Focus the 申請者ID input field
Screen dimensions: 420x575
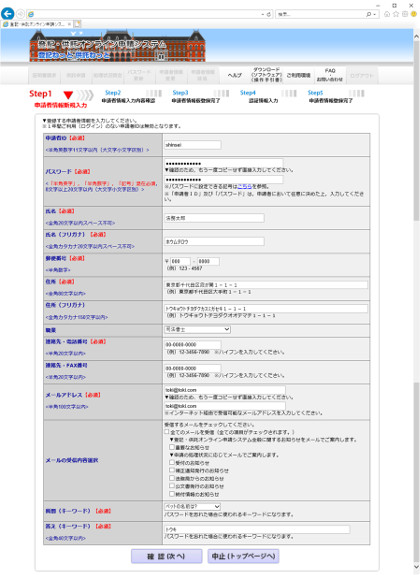click(193, 145)
